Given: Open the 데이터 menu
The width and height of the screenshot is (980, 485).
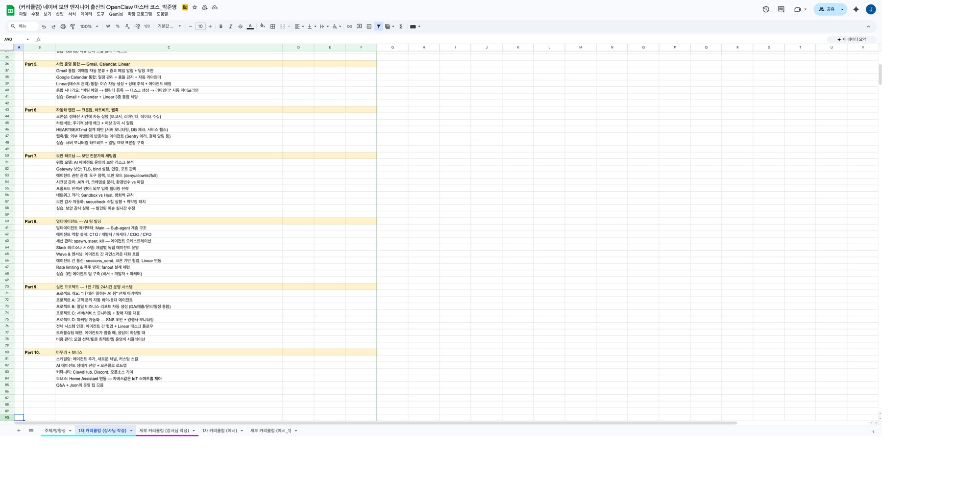Looking at the screenshot, I should pyautogui.click(x=86, y=14).
